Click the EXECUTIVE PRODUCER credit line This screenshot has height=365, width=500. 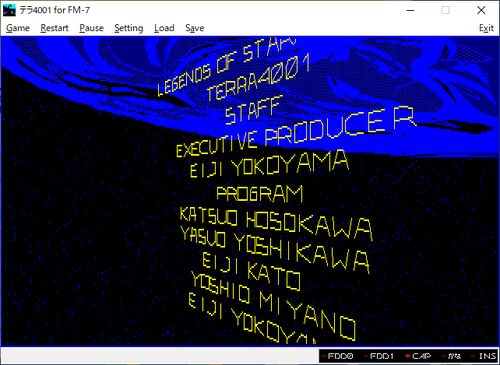[x=296, y=132]
